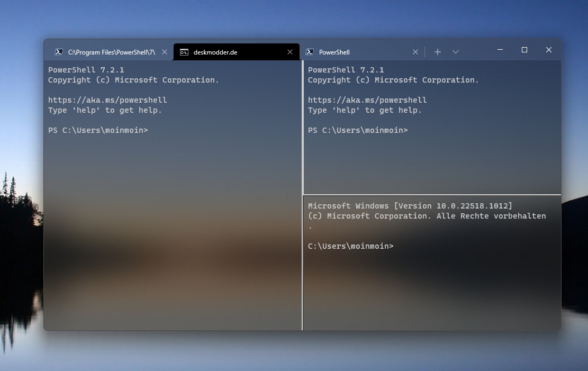Click "PowerShell 7.2.1" in the upper-right pane
Viewport: 588px width, 371px height.
[x=346, y=70]
